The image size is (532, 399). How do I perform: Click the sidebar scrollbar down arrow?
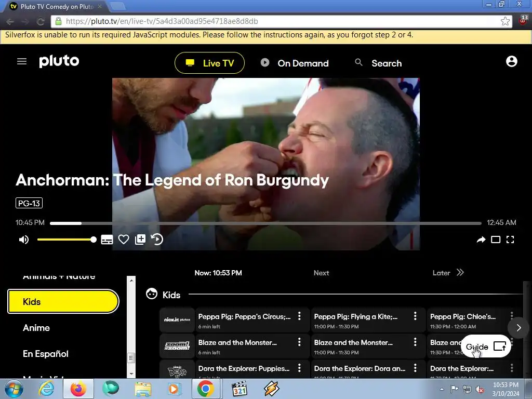pos(131,374)
